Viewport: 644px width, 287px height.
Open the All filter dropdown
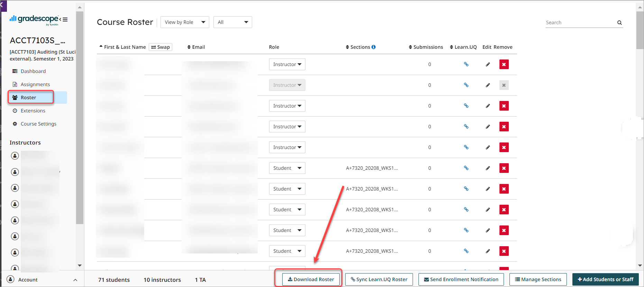[232, 22]
